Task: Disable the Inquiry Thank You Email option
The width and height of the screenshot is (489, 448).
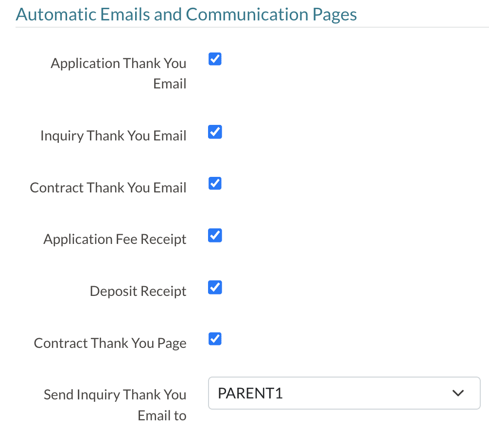Action: (215, 132)
